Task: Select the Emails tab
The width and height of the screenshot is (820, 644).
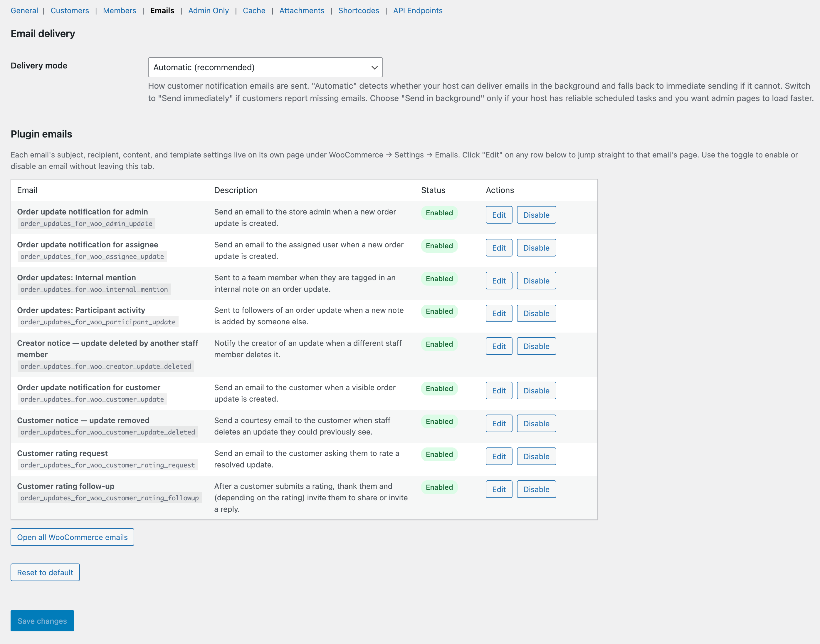Action: [x=162, y=11]
